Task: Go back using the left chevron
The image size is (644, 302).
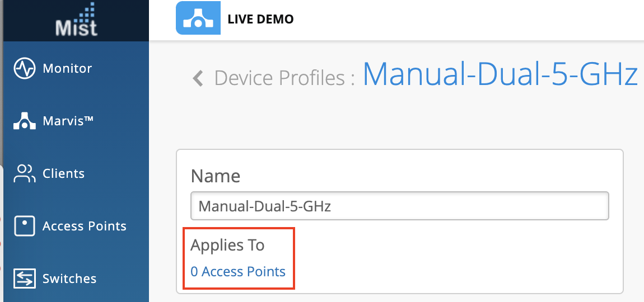Action: (x=197, y=78)
